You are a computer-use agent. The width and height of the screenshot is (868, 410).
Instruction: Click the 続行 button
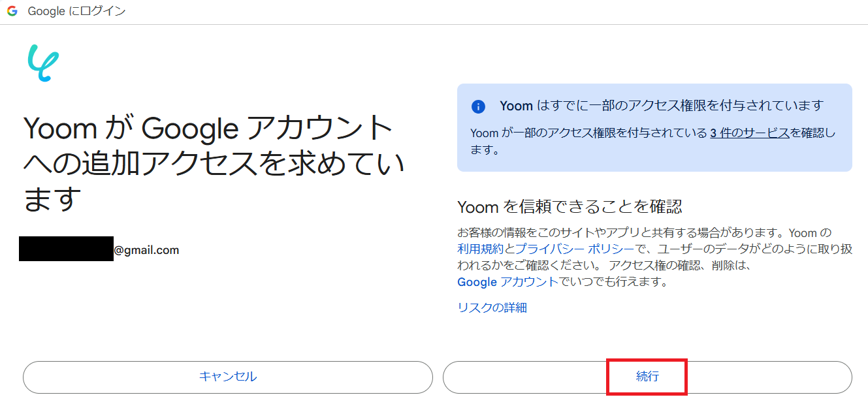[x=647, y=377]
